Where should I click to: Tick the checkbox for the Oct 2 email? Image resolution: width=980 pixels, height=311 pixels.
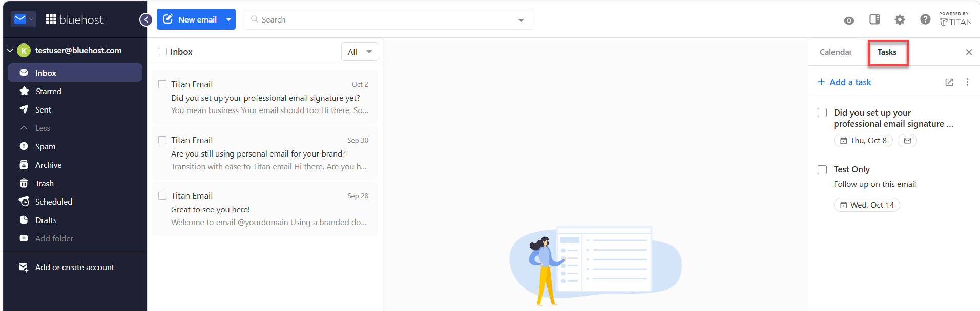coord(162,84)
